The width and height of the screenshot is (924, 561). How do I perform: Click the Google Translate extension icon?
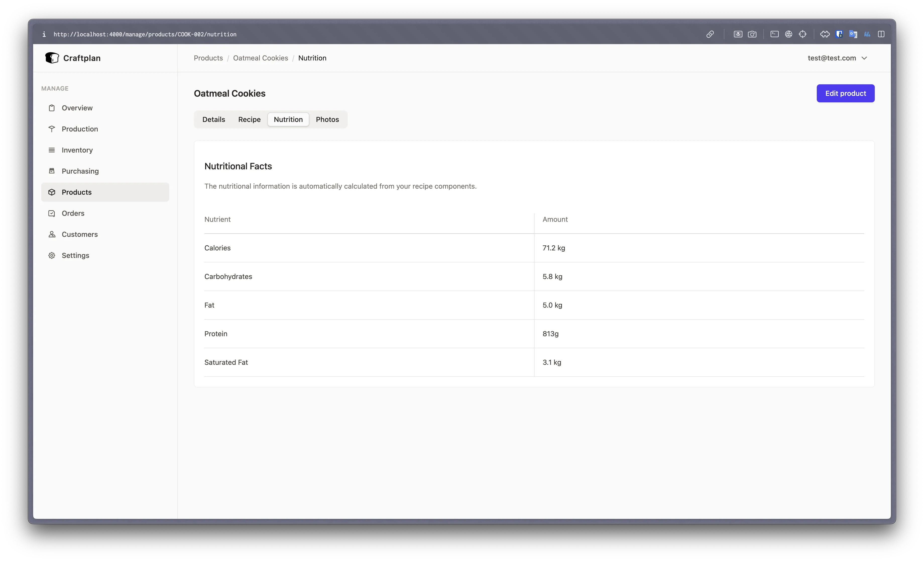point(853,34)
